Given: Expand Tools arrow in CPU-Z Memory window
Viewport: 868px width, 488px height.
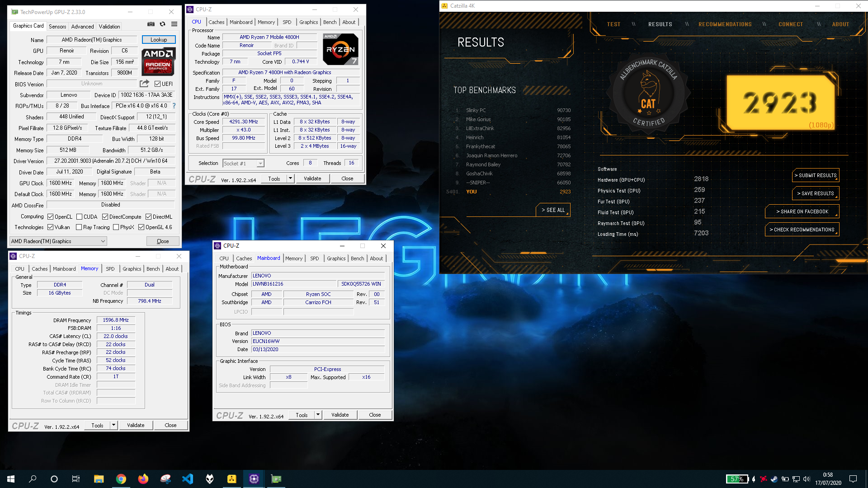Looking at the screenshot, I should [x=113, y=425].
